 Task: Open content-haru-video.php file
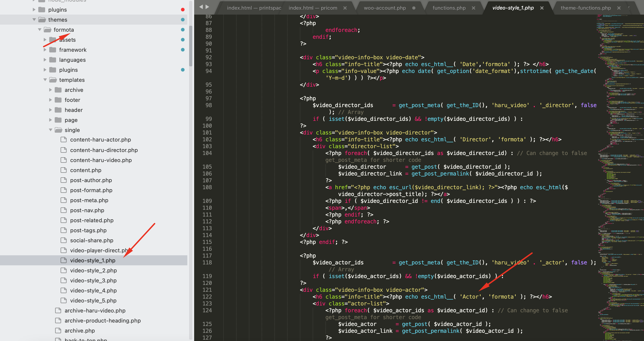click(x=101, y=160)
